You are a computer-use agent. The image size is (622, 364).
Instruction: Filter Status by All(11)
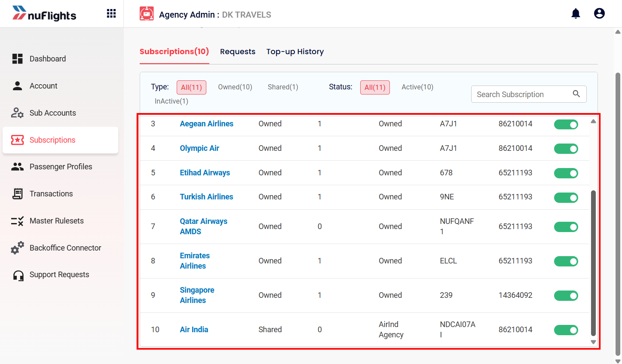coord(375,87)
